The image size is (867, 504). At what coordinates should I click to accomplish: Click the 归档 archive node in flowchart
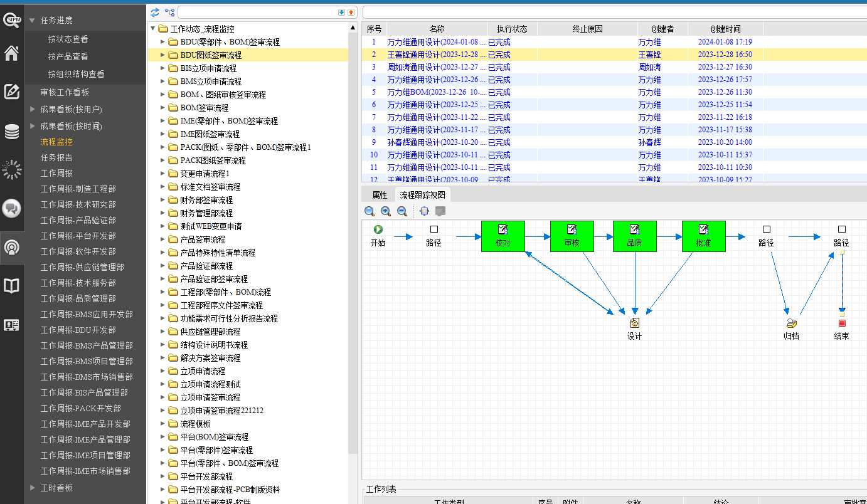[792, 323]
